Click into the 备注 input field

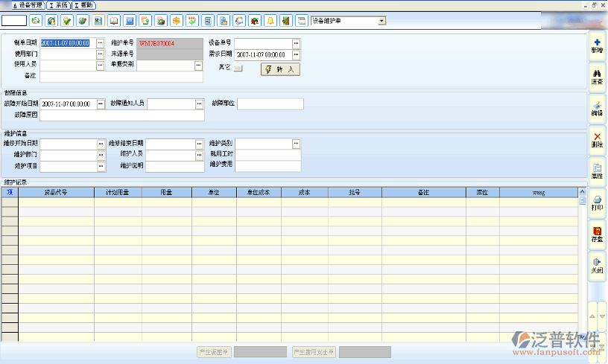tap(121, 76)
